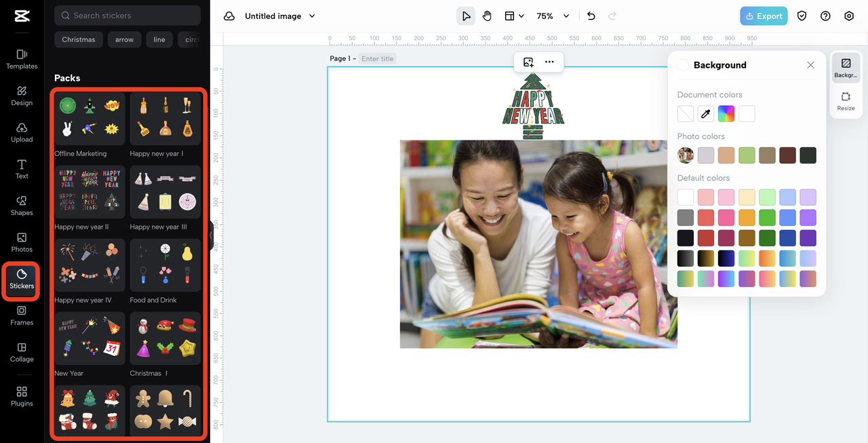
Task: Select the Frames sidebar icon
Action: pyautogui.click(x=22, y=315)
